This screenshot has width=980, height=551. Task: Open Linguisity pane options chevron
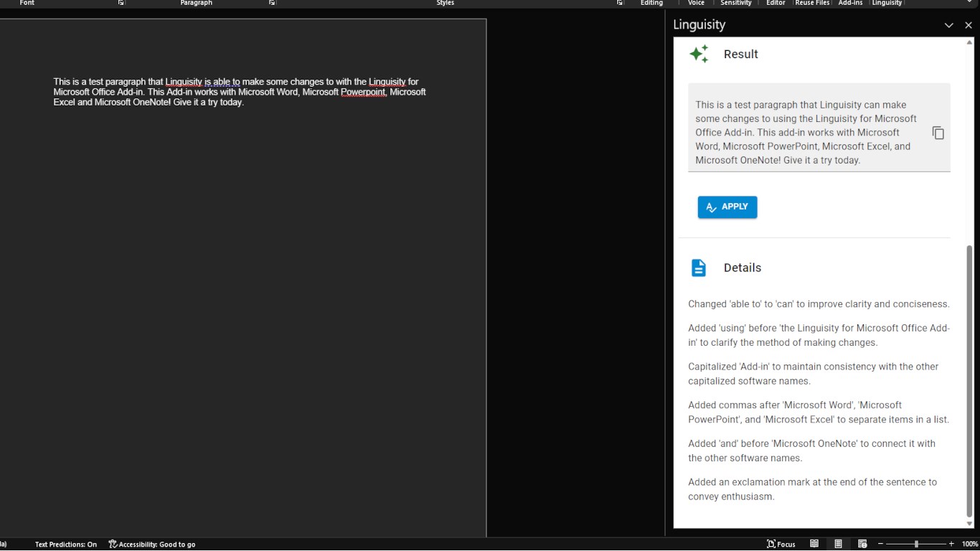tap(949, 25)
